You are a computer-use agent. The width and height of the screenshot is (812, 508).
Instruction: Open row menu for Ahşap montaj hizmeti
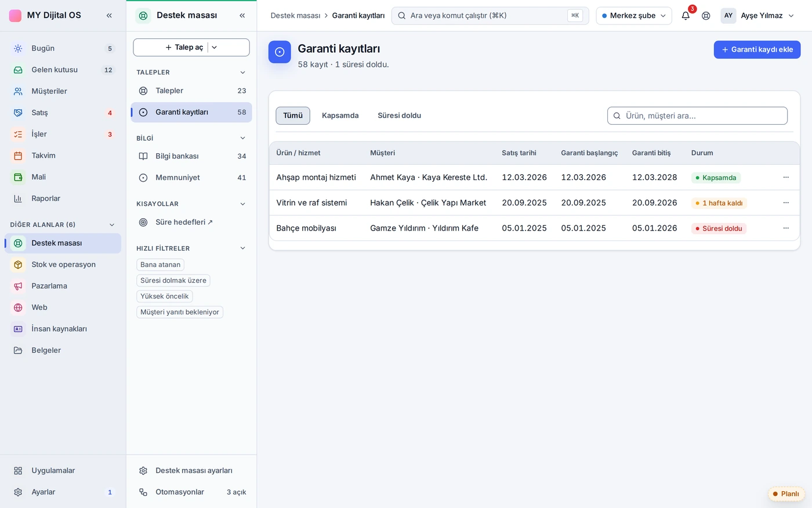point(786,178)
